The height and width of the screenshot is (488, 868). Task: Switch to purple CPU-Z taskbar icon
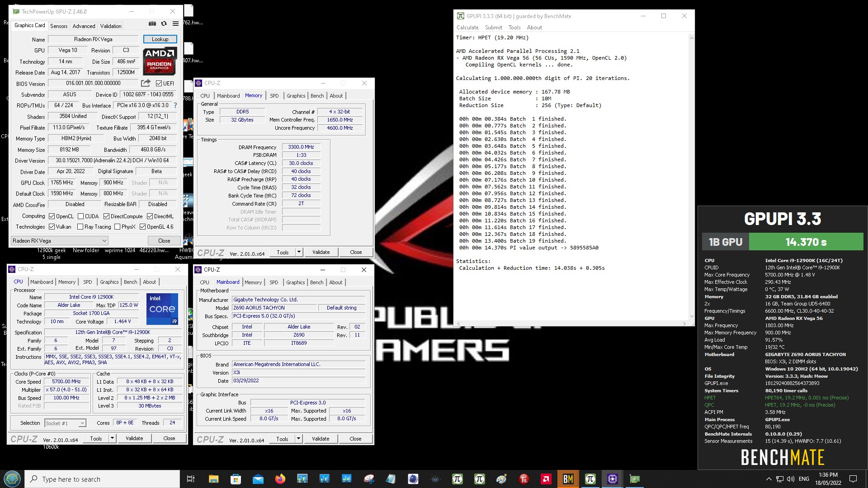tap(612, 479)
